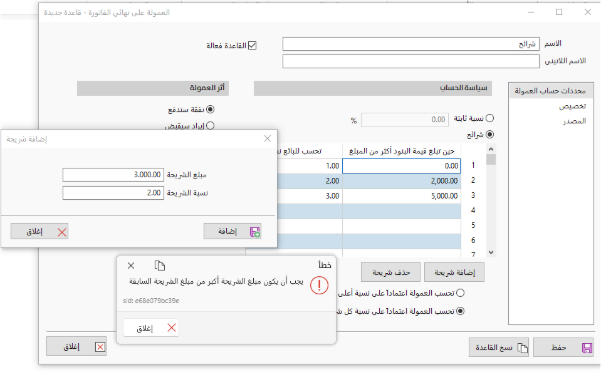Click the حفظ save button

tap(563, 347)
